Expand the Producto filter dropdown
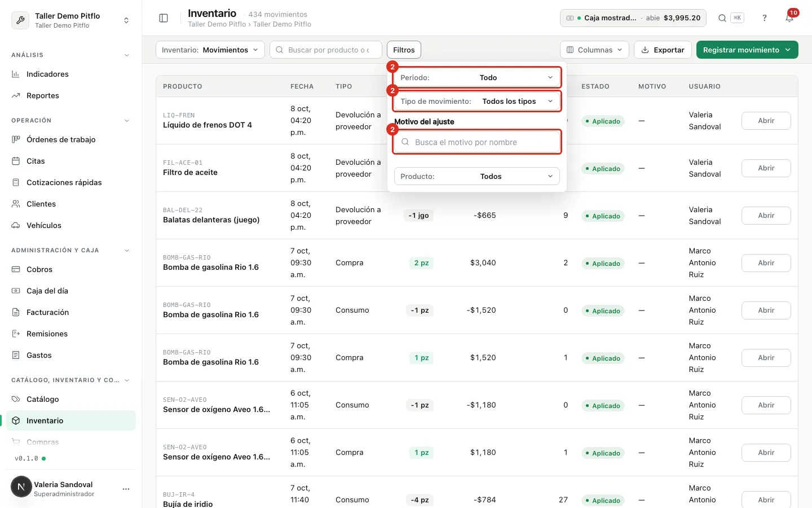This screenshot has width=812, height=508. click(477, 176)
